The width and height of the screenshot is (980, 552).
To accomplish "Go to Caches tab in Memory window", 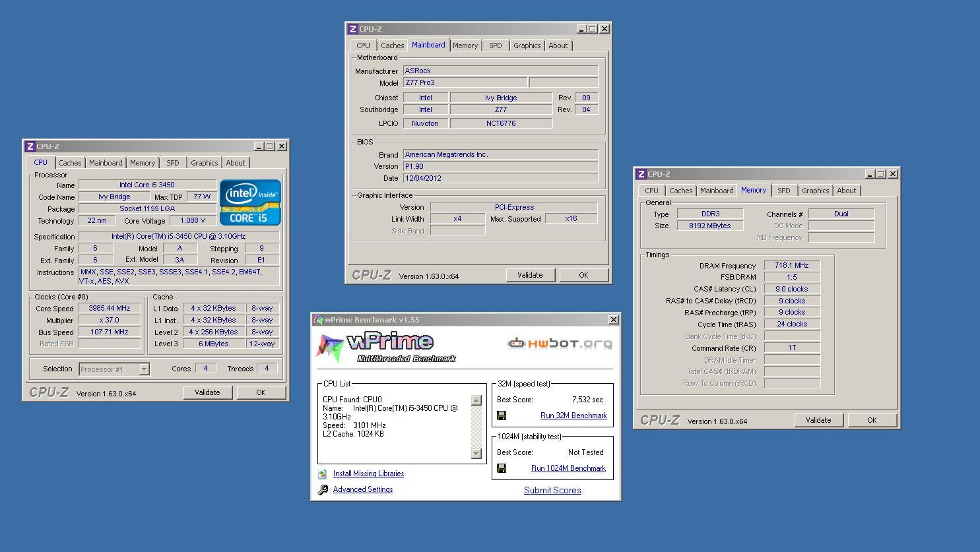I will 681,191.
